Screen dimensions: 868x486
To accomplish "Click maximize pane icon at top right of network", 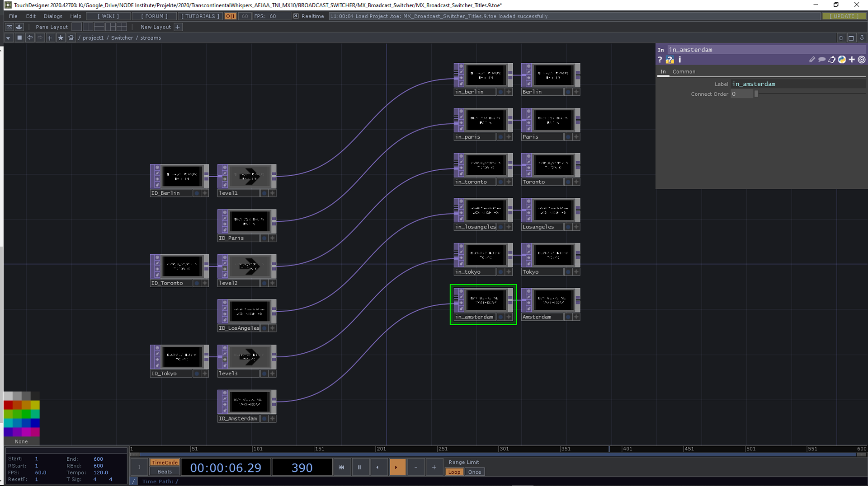I will [x=851, y=38].
